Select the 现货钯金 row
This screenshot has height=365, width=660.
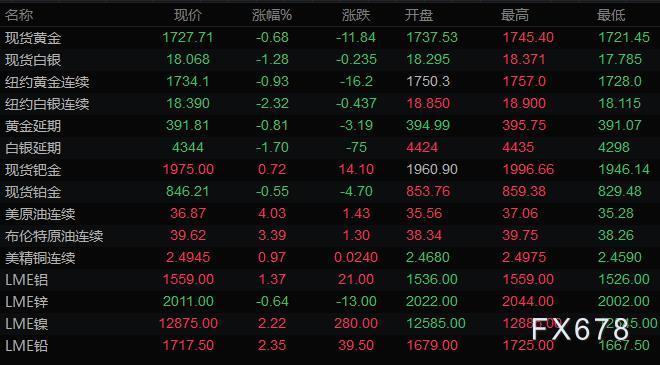pos(330,170)
